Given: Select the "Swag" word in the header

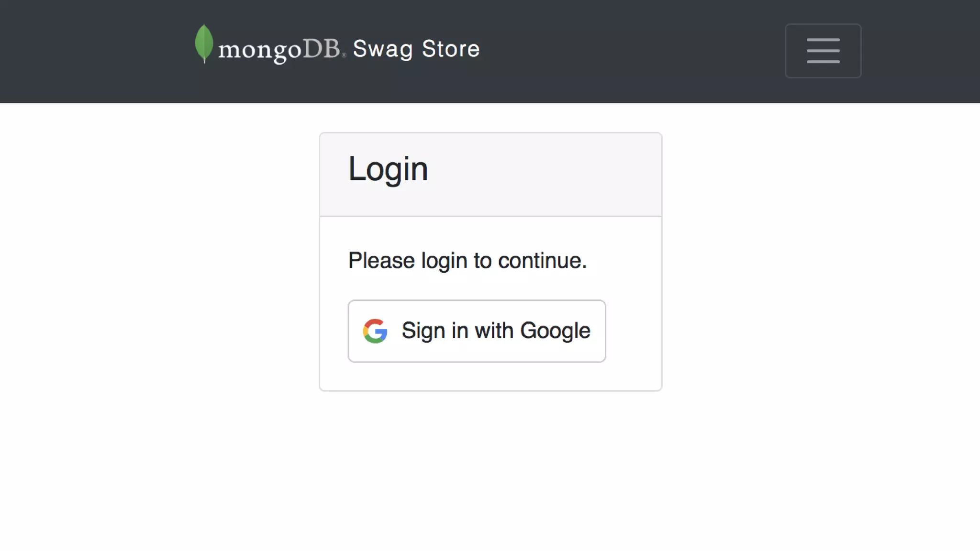Looking at the screenshot, I should click(x=383, y=49).
